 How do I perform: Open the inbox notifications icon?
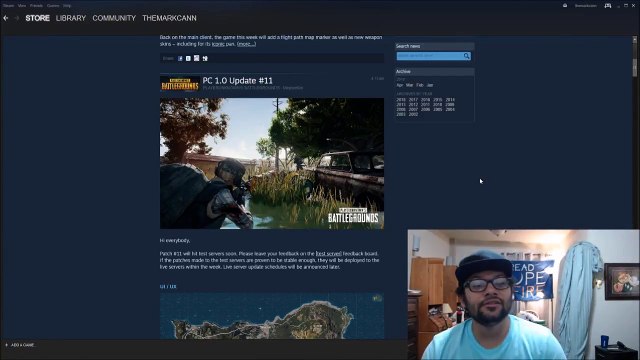[565, 6]
